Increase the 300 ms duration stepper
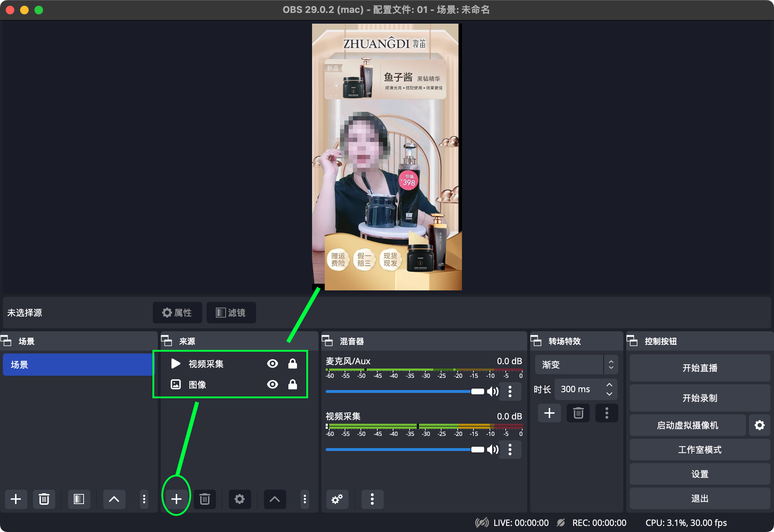This screenshot has height=532, width=774. click(x=609, y=385)
